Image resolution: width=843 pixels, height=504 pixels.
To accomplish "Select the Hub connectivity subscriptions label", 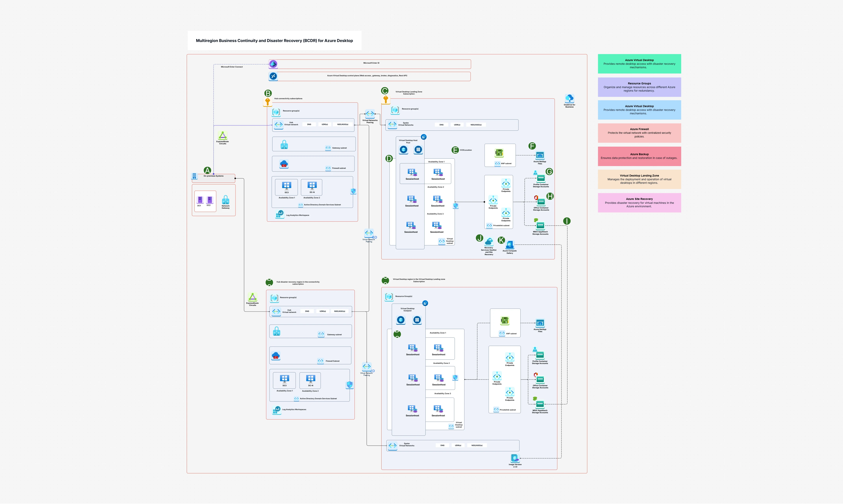I will click(x=288, y=99).
